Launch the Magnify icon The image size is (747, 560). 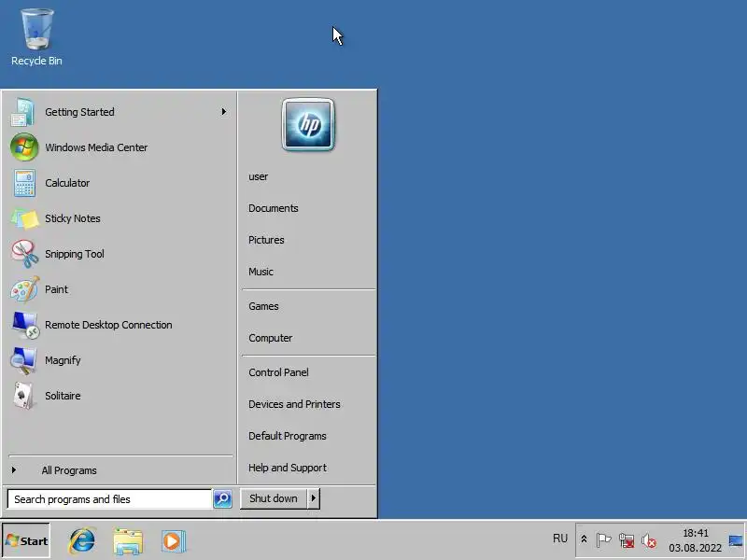pos(24,360)
